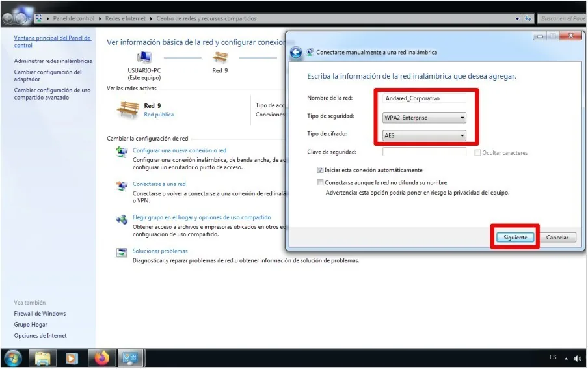Click the bench icon beside Red pública

click(128, 109)
